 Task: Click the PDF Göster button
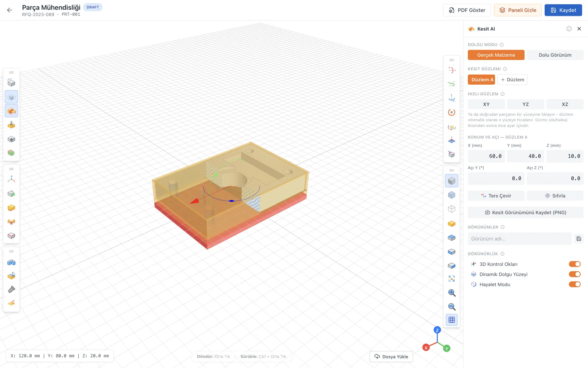[467, 10]
